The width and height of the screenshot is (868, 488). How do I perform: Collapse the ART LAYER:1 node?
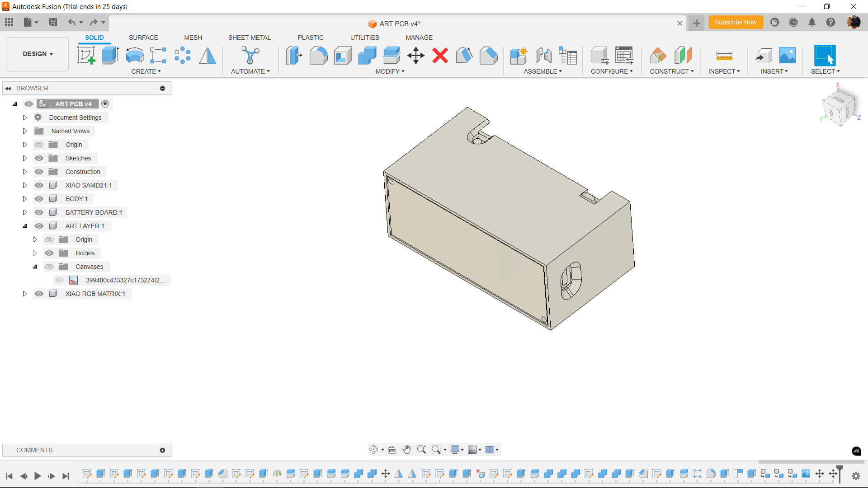[24, 226]
